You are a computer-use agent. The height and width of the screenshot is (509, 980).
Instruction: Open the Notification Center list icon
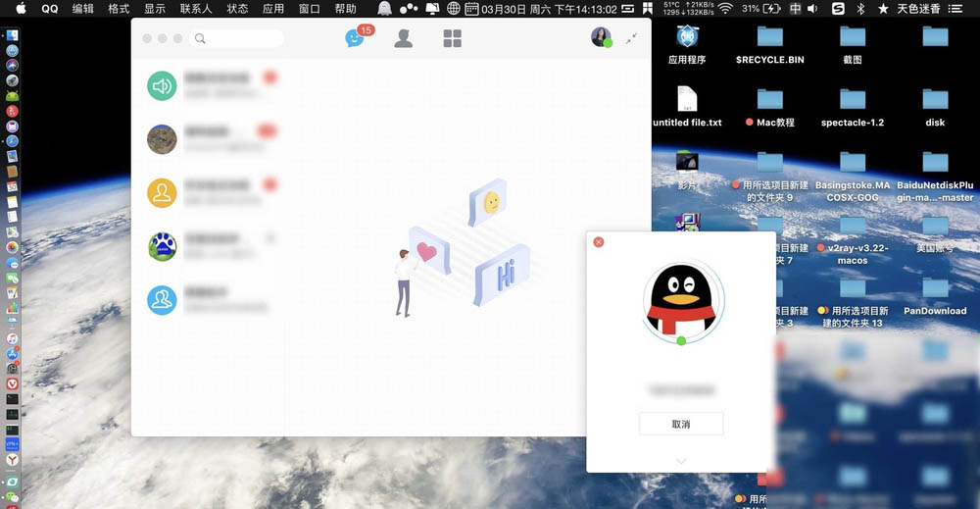(955, 9)
